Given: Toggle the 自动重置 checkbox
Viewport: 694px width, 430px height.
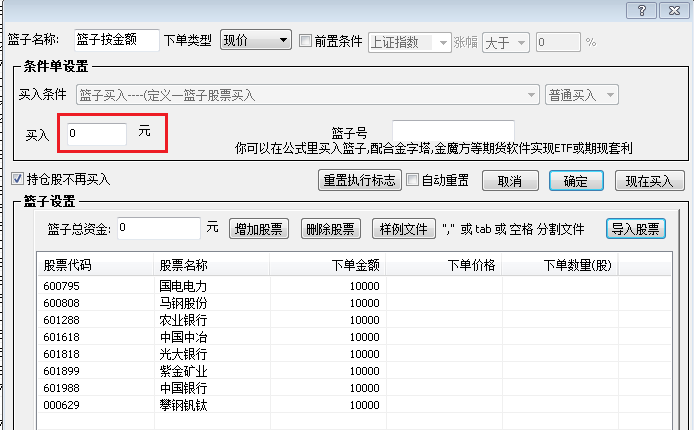Looking at the screenshot, I should [x=414, y=181].
